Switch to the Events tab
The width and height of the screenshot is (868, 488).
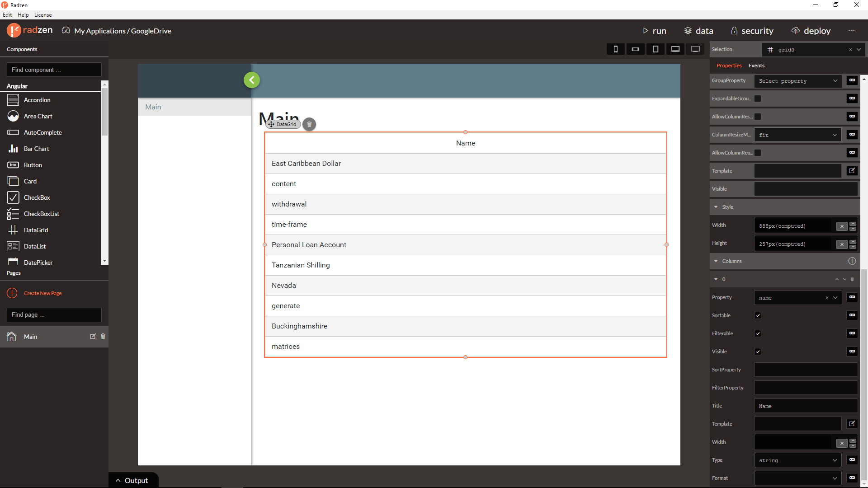756,66
